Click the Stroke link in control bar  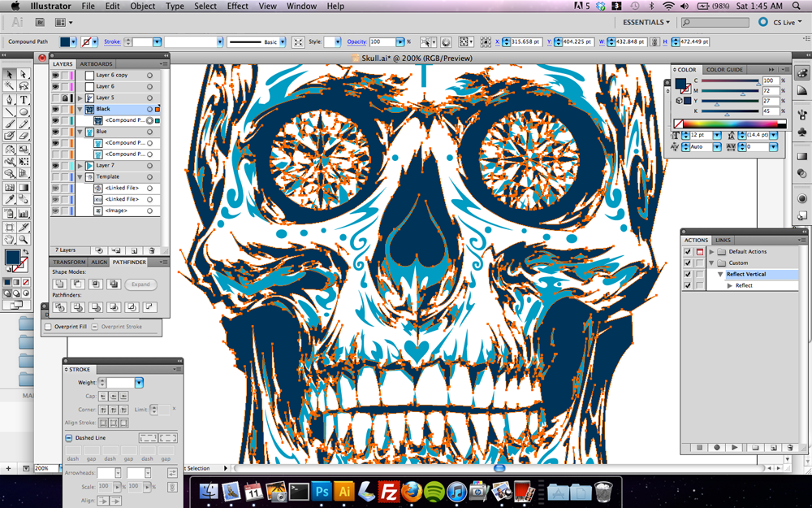(112, 42)
